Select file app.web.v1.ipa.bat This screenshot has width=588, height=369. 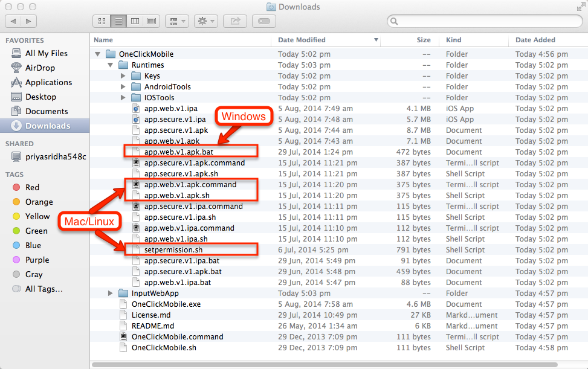point(178,282)
